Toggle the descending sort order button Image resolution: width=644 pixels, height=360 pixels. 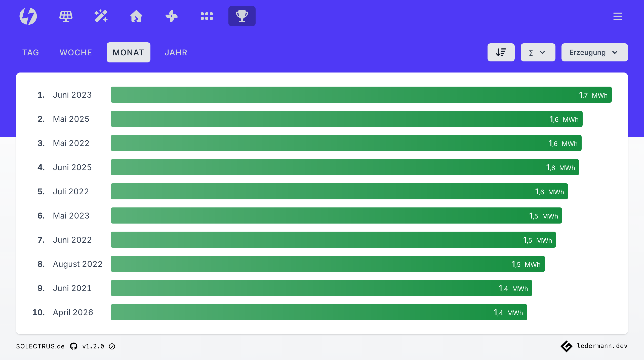tap(501, 52)
